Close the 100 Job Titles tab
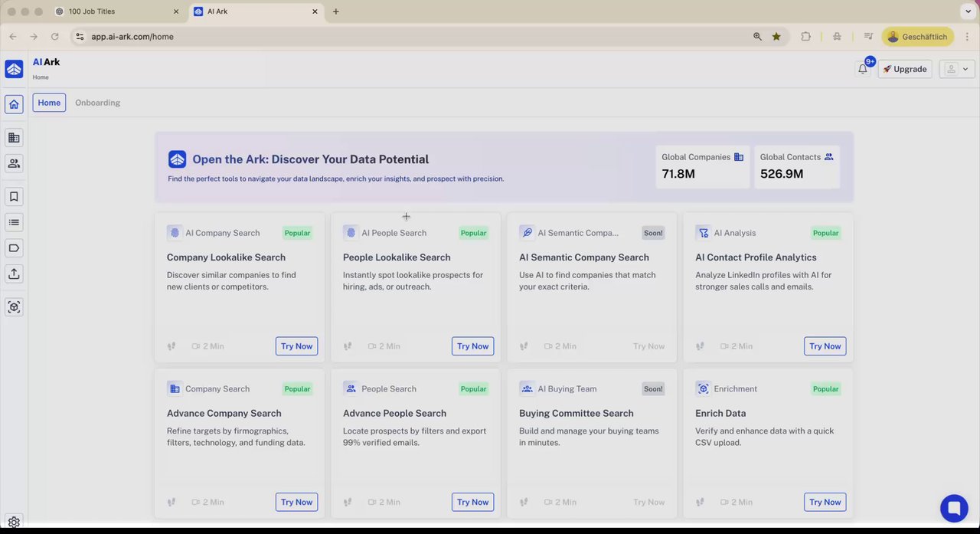Image resolution: width=980 pixels, height=534 pixels. (x=176, y=11)
